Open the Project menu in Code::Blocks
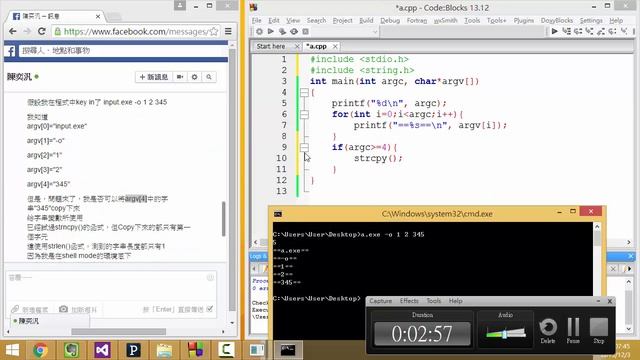 coord(342,20)
